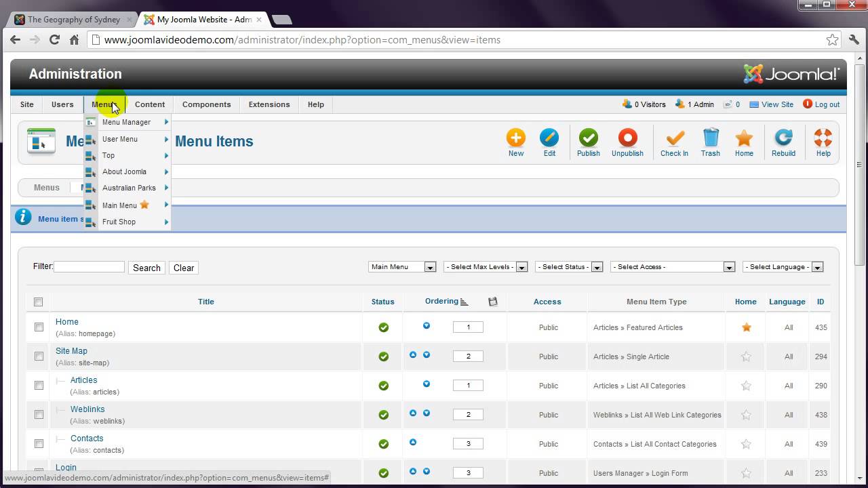868x488 pixels.
Task: Check the Home row checkbox
Action: pos(39,327)
